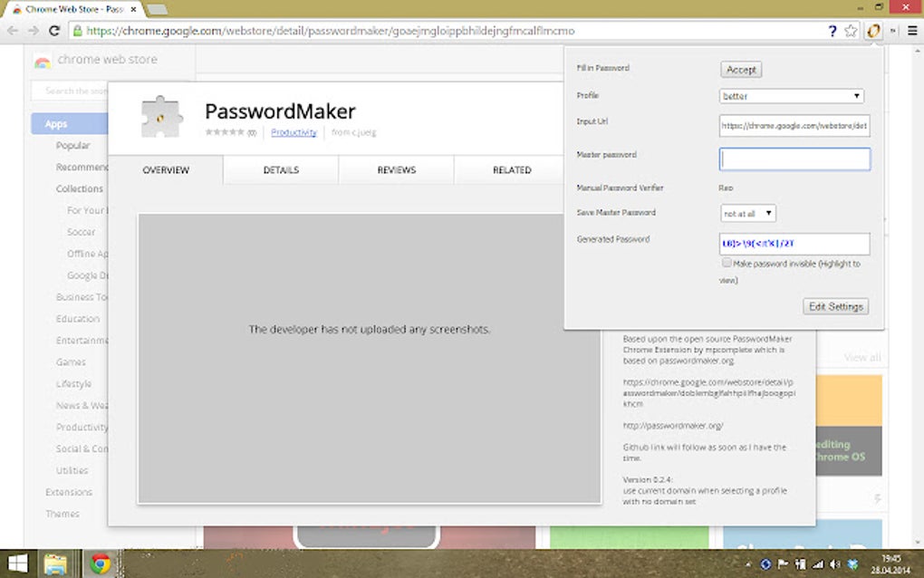Enable Make password invisible
The height and width of the screenshot is (578, 924).
tap(727, 263)
